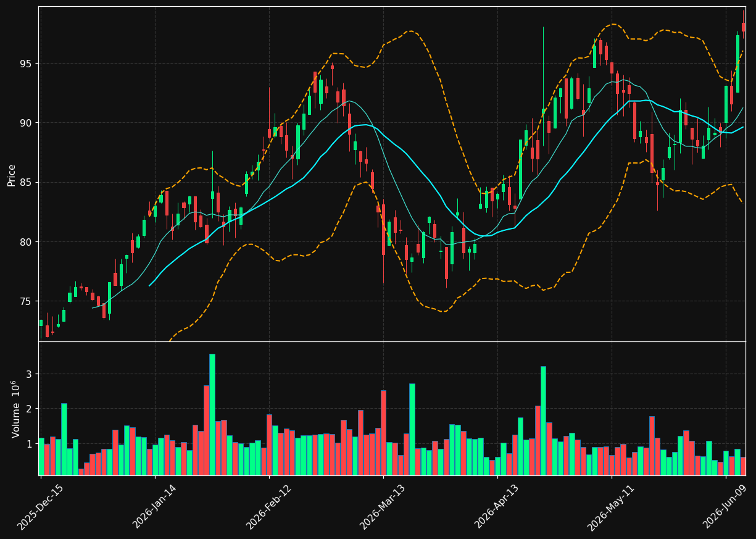Select the 2026-Feb-12 axis date
This screenshot has width=756, height=539.
click(x=268, y=508)
